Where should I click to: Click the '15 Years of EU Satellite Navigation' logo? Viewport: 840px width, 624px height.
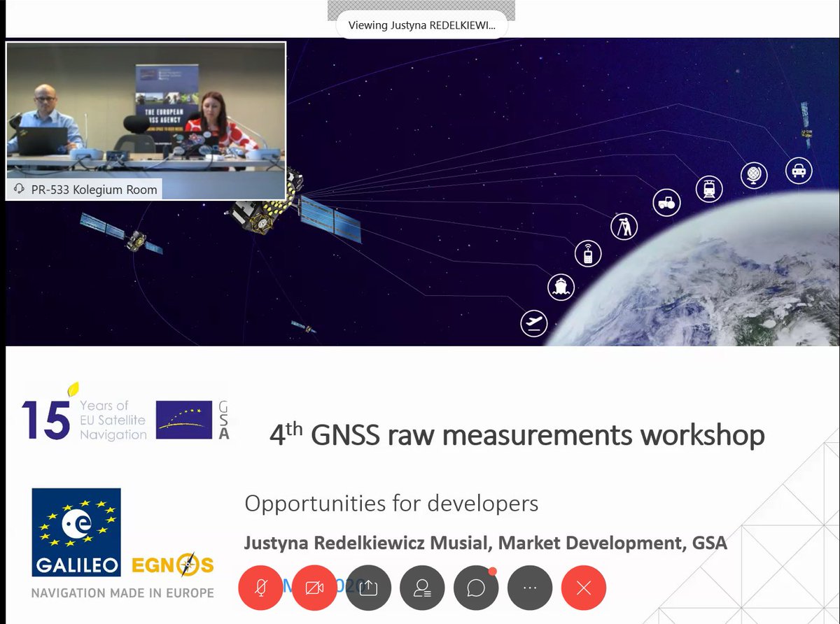[x=84, y=413]
